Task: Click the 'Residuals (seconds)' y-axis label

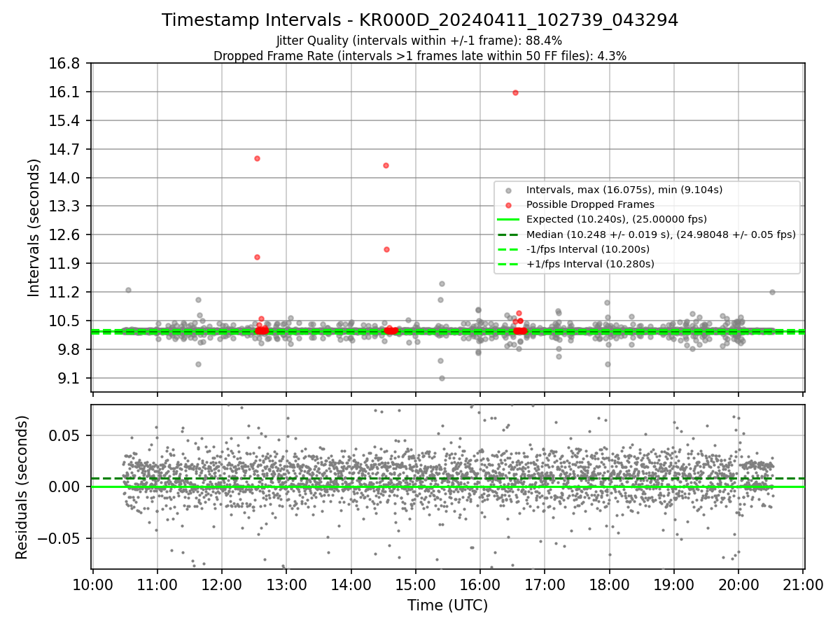Action: [23, 487]
